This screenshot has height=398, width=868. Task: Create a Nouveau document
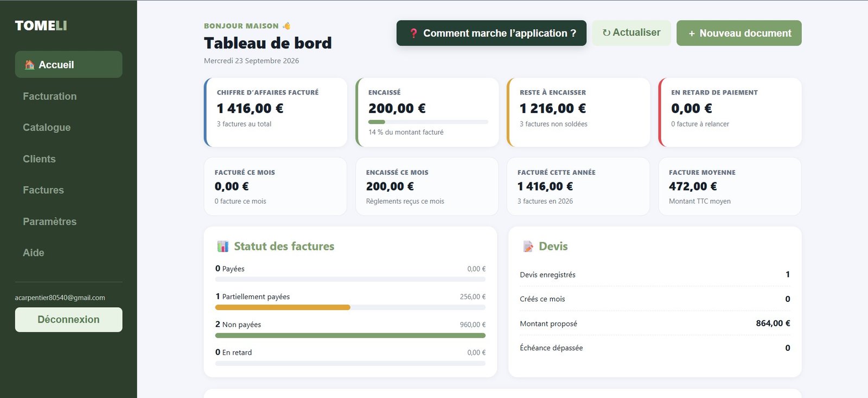(739, 33)
